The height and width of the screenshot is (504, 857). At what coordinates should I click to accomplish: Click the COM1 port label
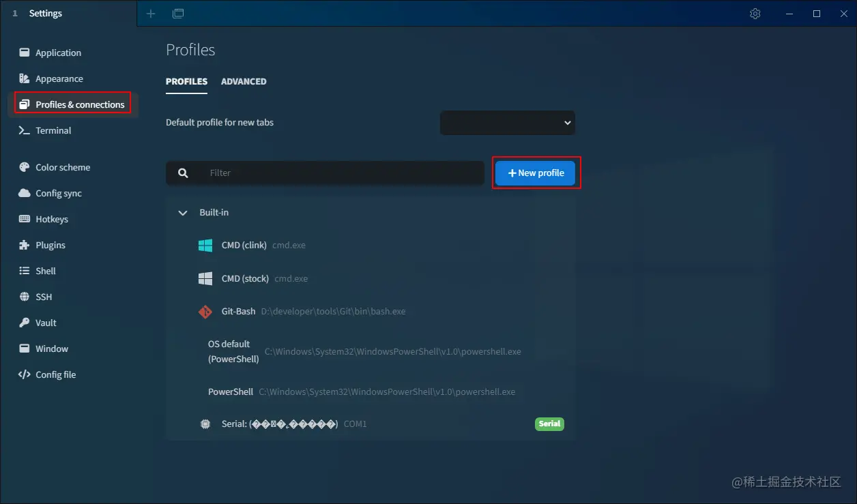pyautogui.click(x=355, y=424)
